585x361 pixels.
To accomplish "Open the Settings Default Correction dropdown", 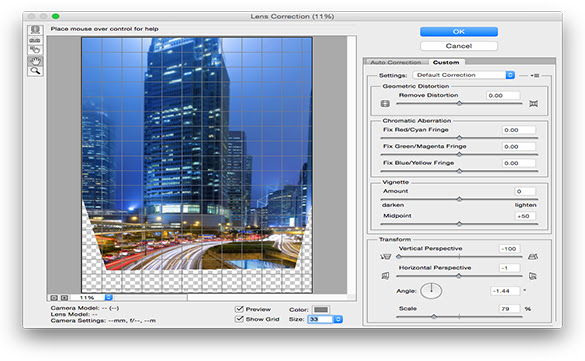I will click(463, 75).
